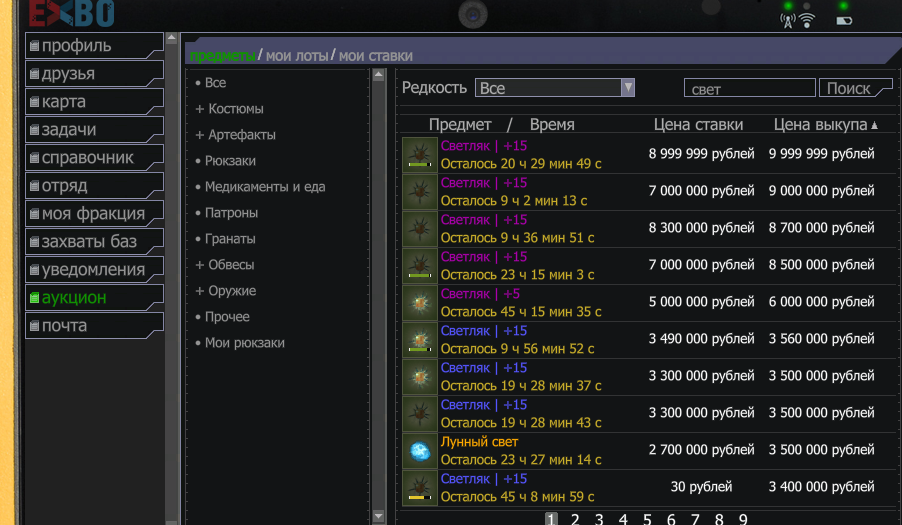The height and width of the screenshot is (525, 902).
Task: Go to page 3 of results
Action: coord(599,519)
